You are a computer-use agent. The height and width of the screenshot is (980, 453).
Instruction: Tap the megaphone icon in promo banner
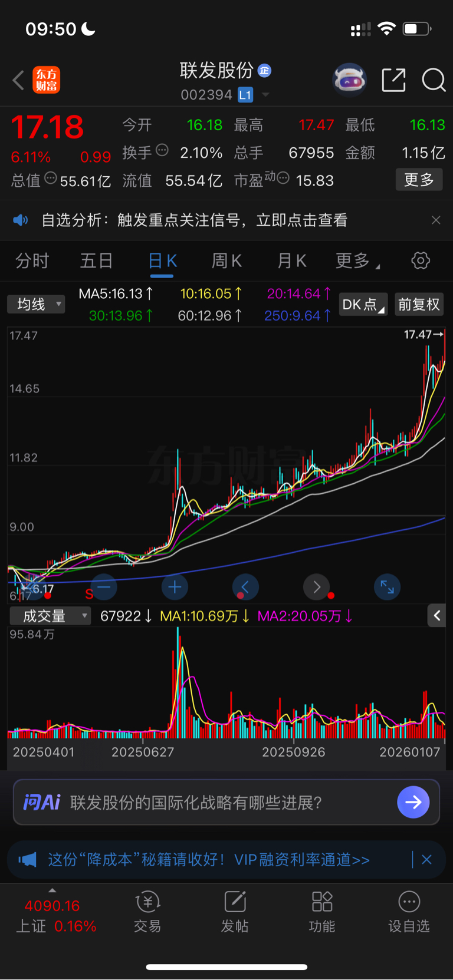pyautogui.click(x=27, y=860)
